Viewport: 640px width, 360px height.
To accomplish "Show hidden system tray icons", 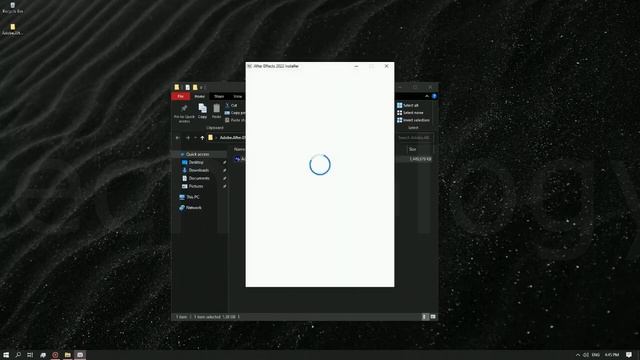I will pyautogui.click(x=578, y=355).
